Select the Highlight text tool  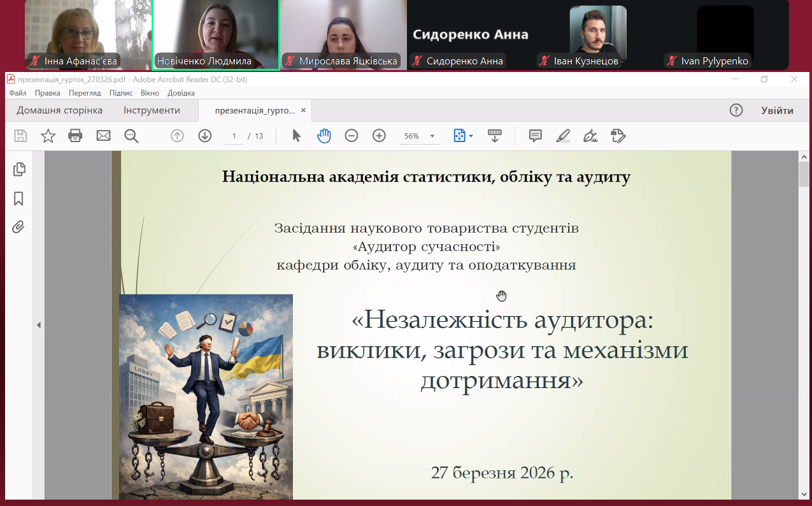coord(563,136)
